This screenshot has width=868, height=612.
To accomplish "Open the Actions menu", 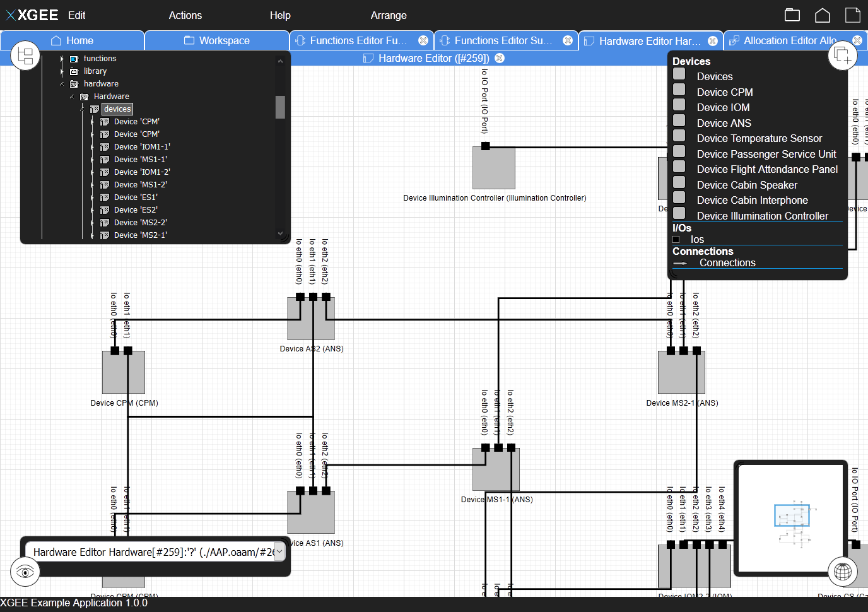I will click(185, 15).
